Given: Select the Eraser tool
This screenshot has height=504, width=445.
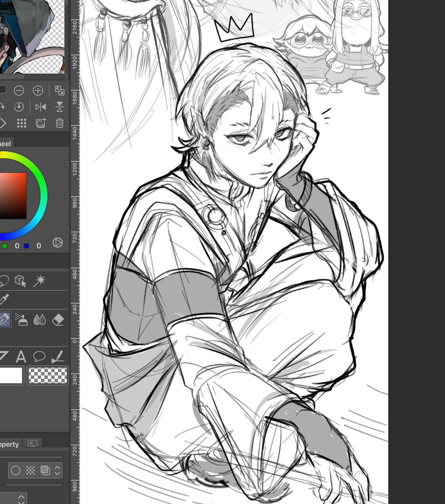Looking at the screenshot, I should point(58,319).
